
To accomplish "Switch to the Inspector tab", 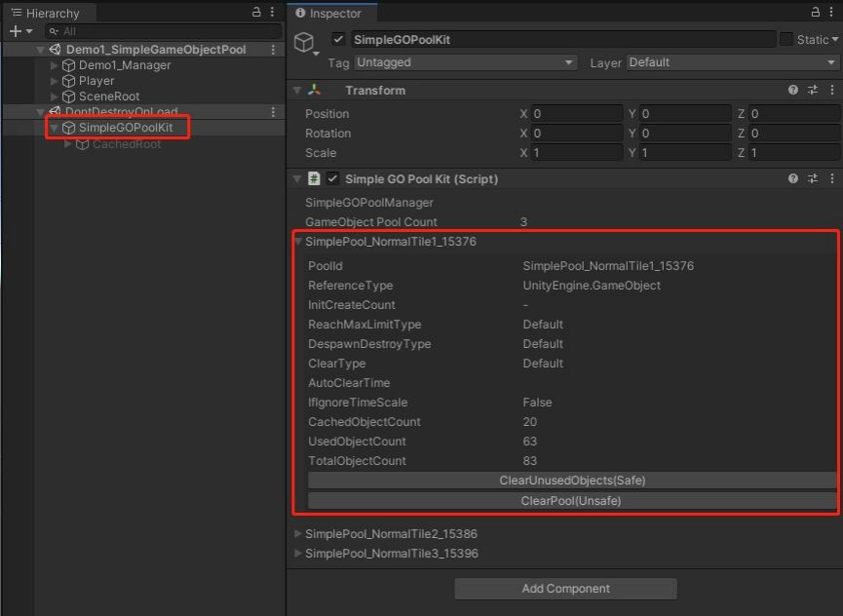I will [x=332, y=13].
